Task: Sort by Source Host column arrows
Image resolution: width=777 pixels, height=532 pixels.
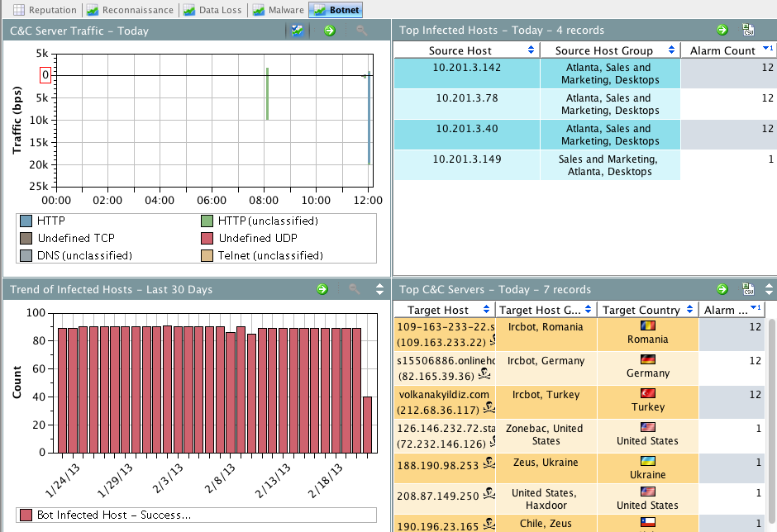Action: click(x=531, y=51)
